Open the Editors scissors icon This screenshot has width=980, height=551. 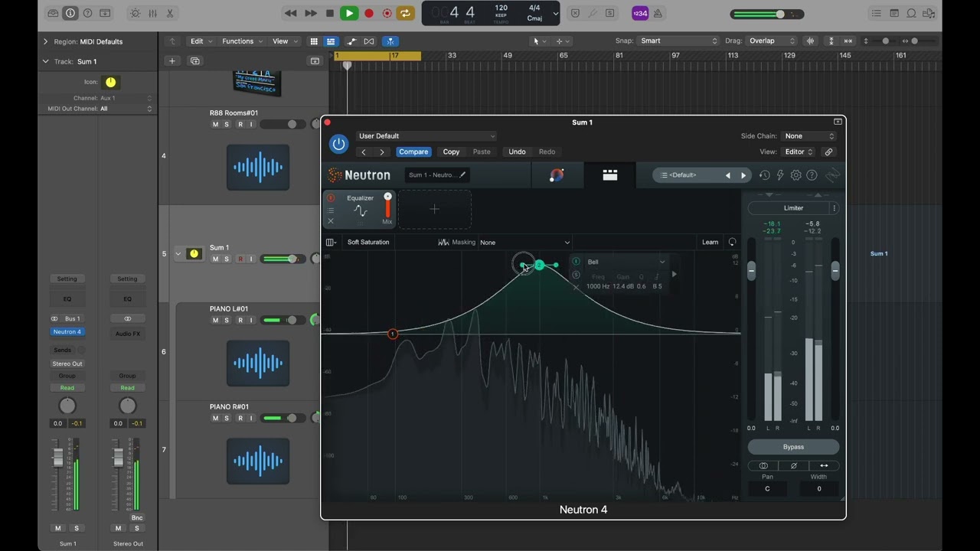(169, 13)
